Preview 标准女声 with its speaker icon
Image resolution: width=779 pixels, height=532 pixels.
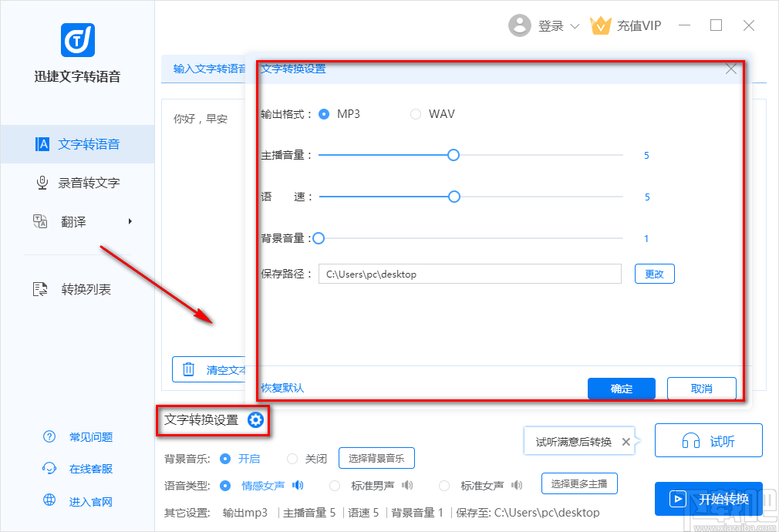[517, 485]
